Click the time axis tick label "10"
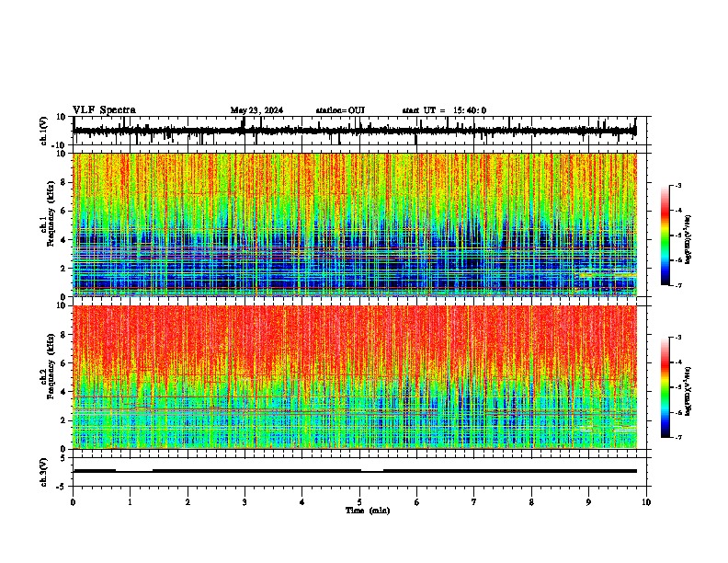The height and width of the screenshot is (563, 728). [x=646, y=502]
